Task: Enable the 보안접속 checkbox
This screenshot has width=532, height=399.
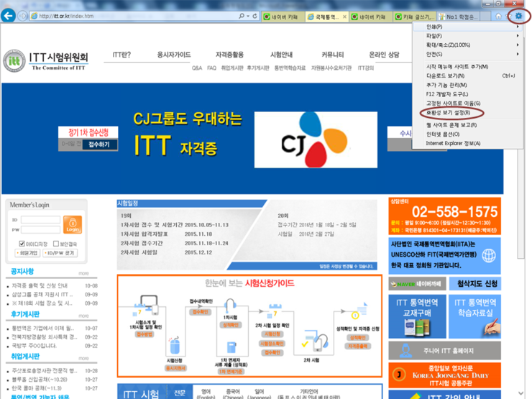Action: coord(56,244)
